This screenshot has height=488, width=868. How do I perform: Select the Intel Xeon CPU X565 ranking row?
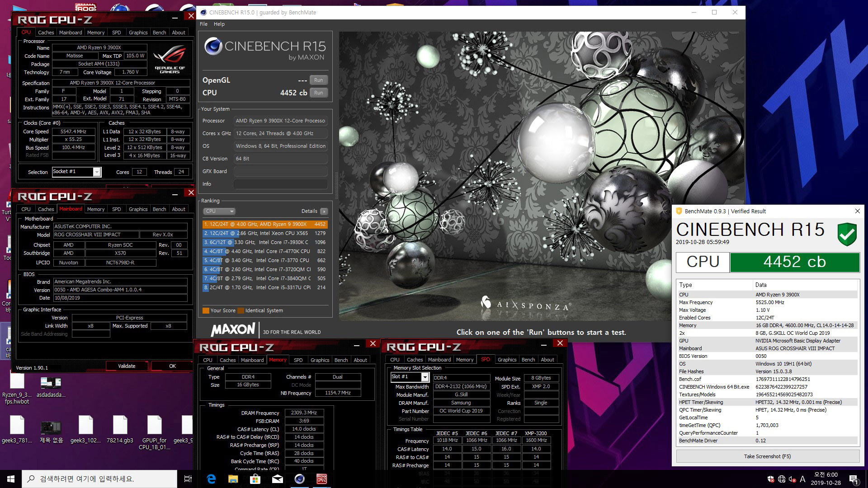[265, 233]
